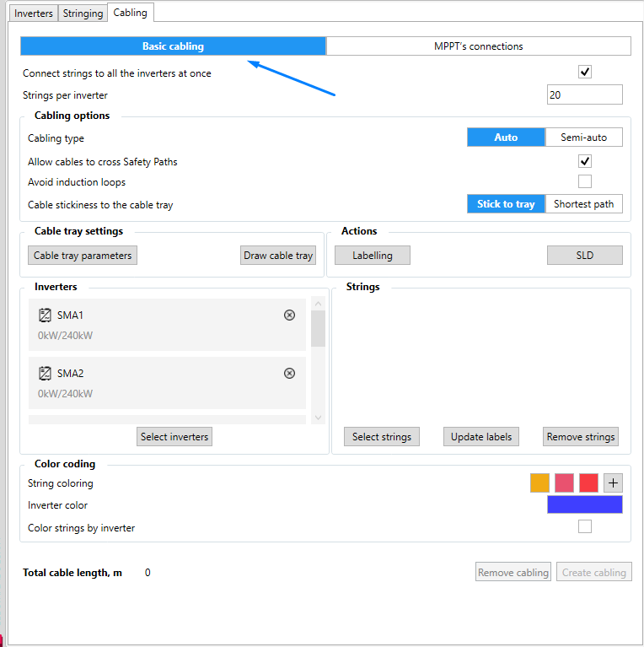Click the SLD button
Image resolution: width=644 pixels, height=647 pixels.
point(585,256)
